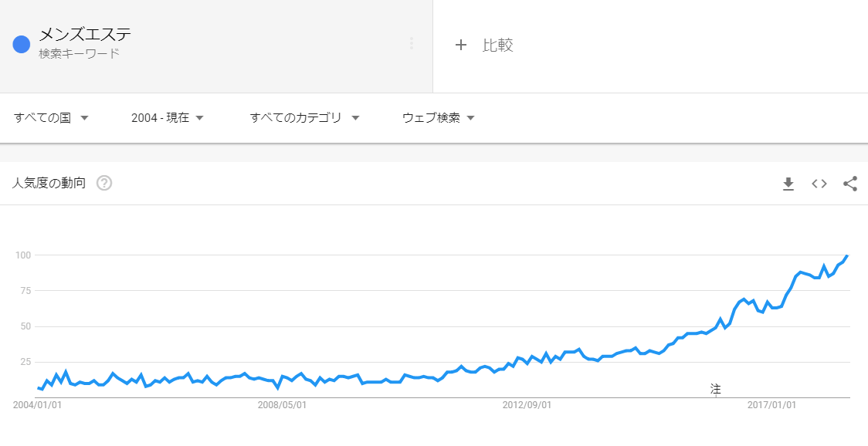Click the 注 note marker on the timeline

coord(716,389)
